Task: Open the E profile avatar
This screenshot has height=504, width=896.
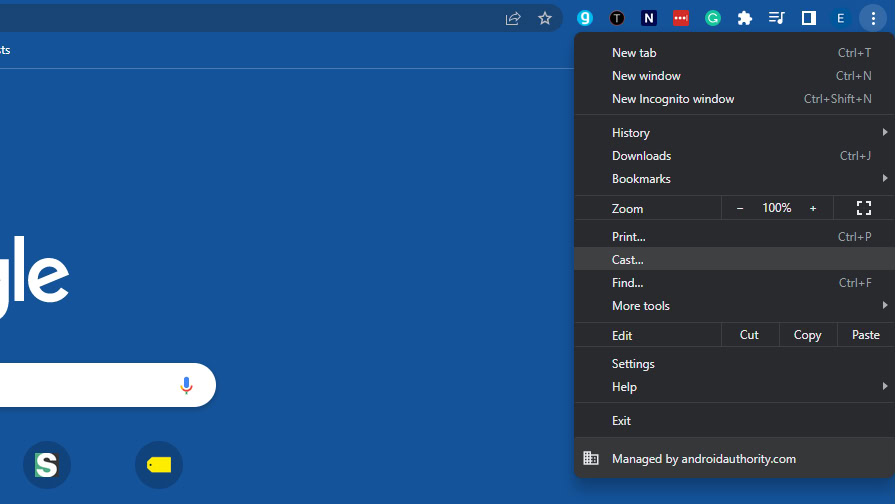Action: click(x=841, y=18)
